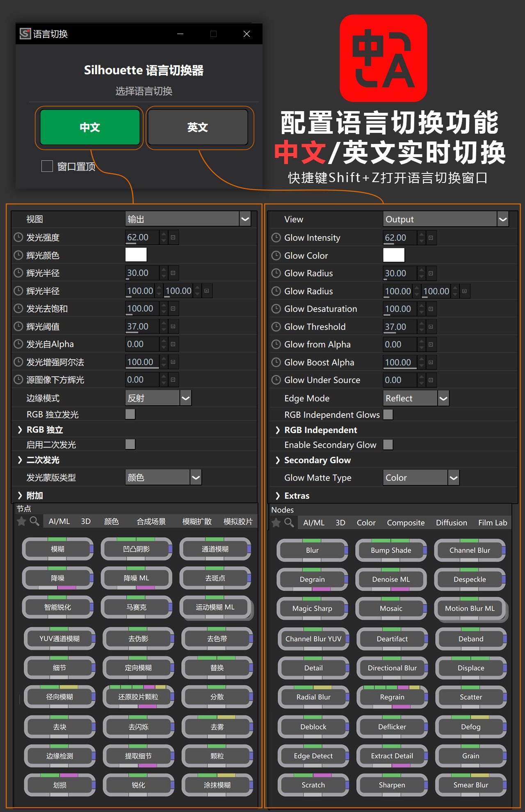Viewport: 525px width, 812px height.
Task: Toggle the stopwatch next to 发光增强阿尔法
Action: coord(18,362)
